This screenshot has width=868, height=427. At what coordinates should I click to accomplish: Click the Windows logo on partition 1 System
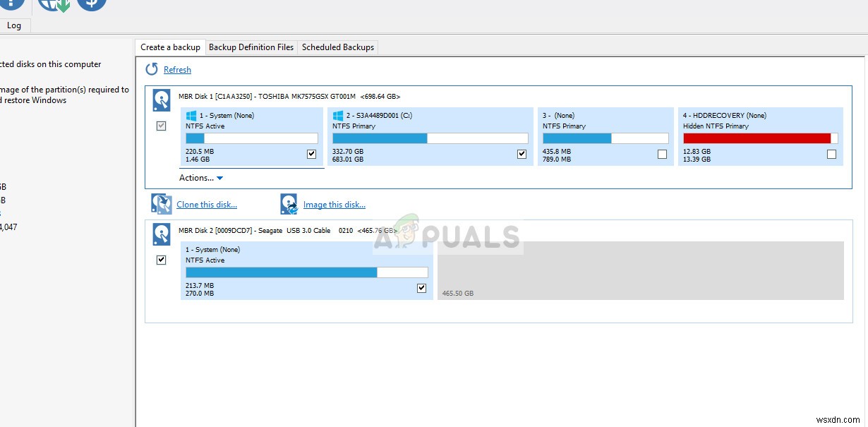pyautogui.click(x=191, y=115)
